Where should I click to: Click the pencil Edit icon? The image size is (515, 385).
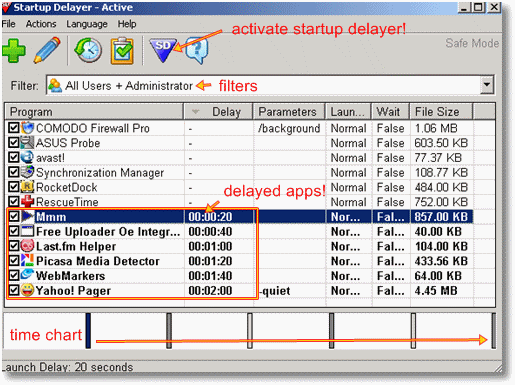click(47, 50)
